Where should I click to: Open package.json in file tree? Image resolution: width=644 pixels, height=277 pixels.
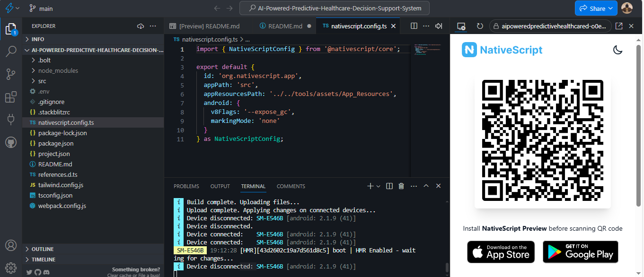[93, 143]
